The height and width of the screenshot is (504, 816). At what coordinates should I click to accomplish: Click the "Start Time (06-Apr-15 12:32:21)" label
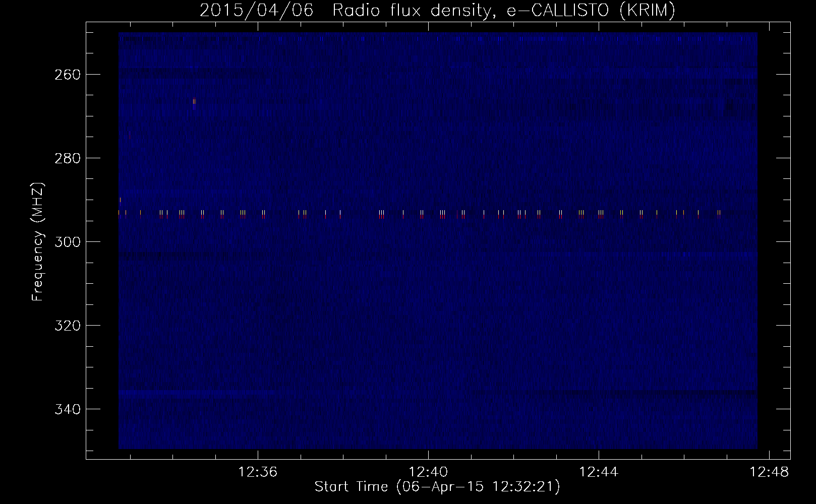(x=437, y=487)
